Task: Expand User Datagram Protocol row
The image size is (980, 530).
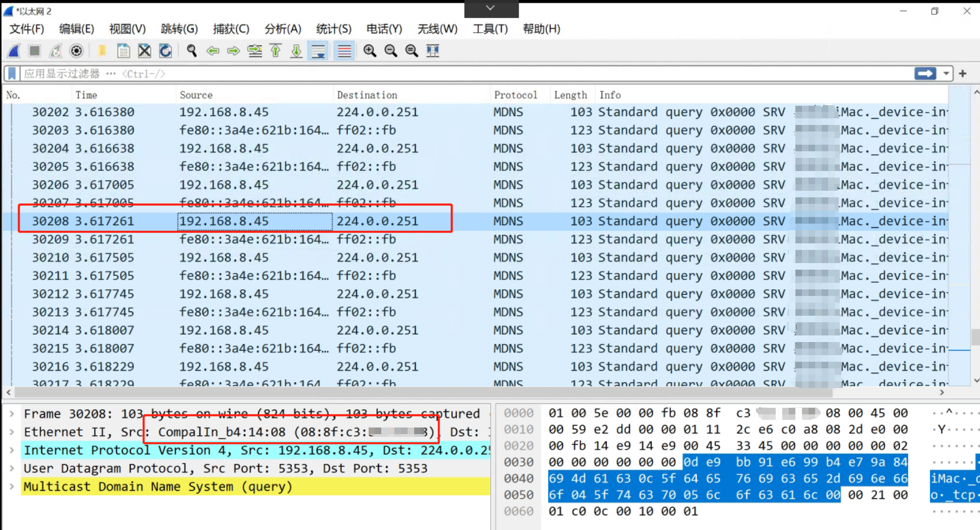Action: pos(12,469)
